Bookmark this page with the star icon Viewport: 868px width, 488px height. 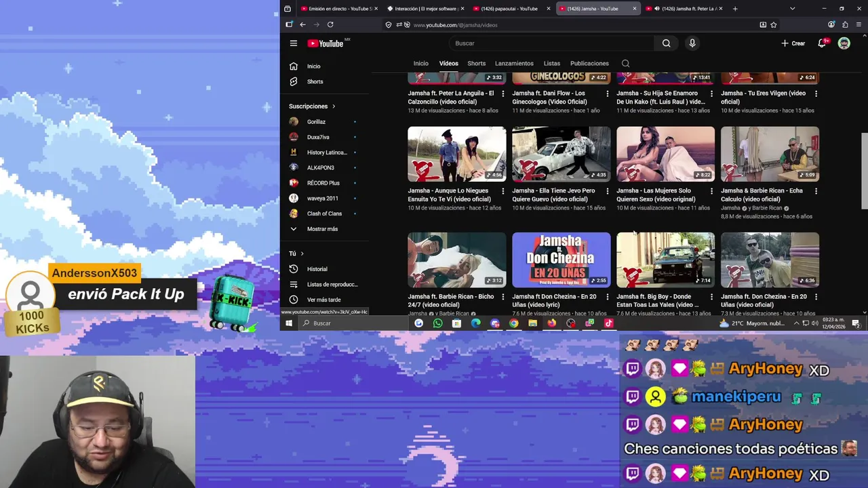774,24
